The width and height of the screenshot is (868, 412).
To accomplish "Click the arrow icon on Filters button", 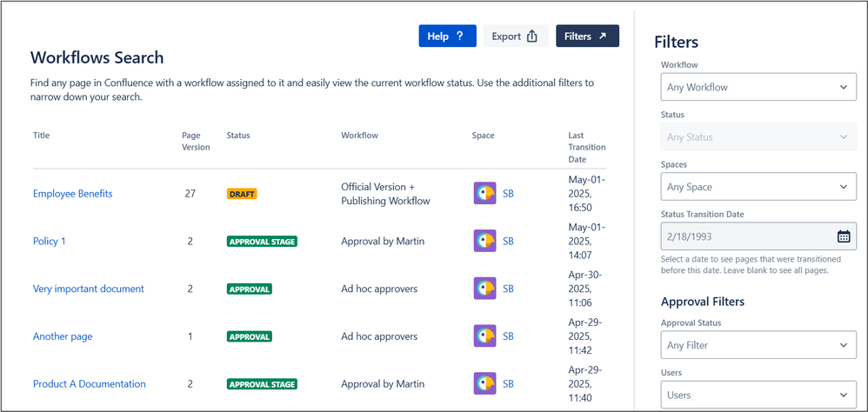I will pos(603,36).
